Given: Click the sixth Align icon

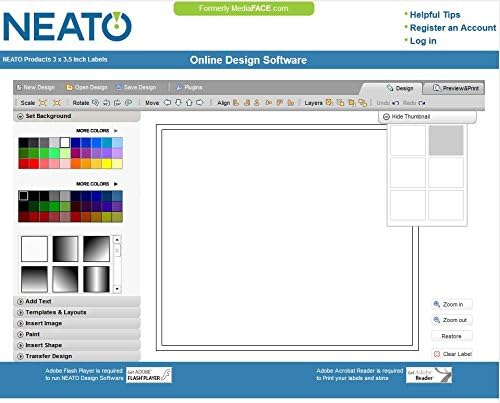Looking at the screenshot, I should click(291, 103).
